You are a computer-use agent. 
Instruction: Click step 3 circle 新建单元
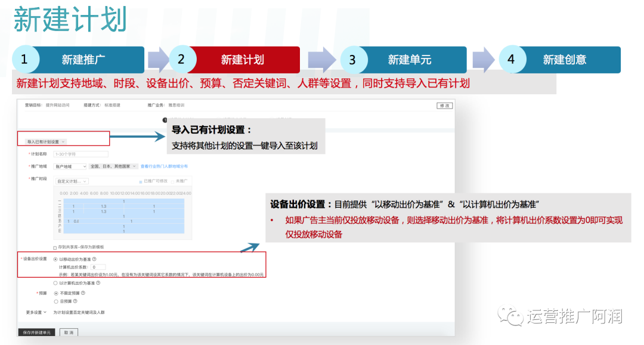352,60
